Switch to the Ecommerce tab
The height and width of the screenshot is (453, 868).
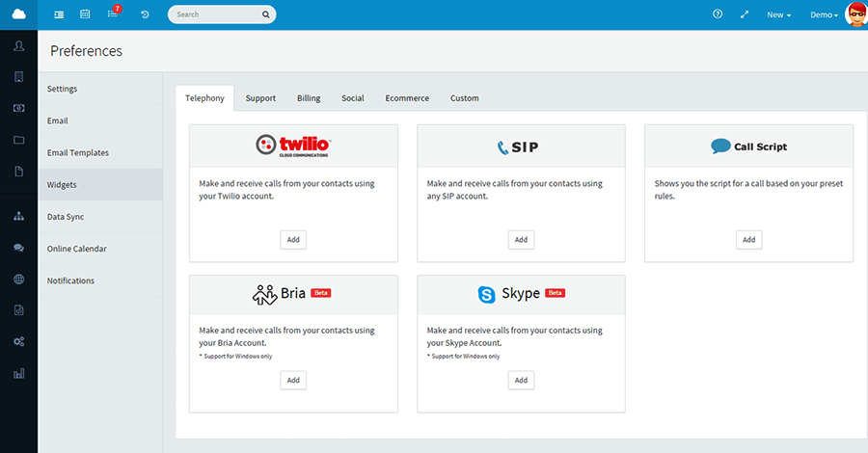407,98
